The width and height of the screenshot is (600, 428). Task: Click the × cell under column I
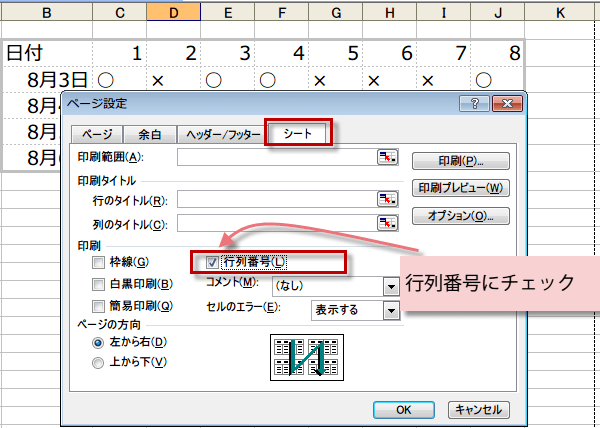coord(444,79)
